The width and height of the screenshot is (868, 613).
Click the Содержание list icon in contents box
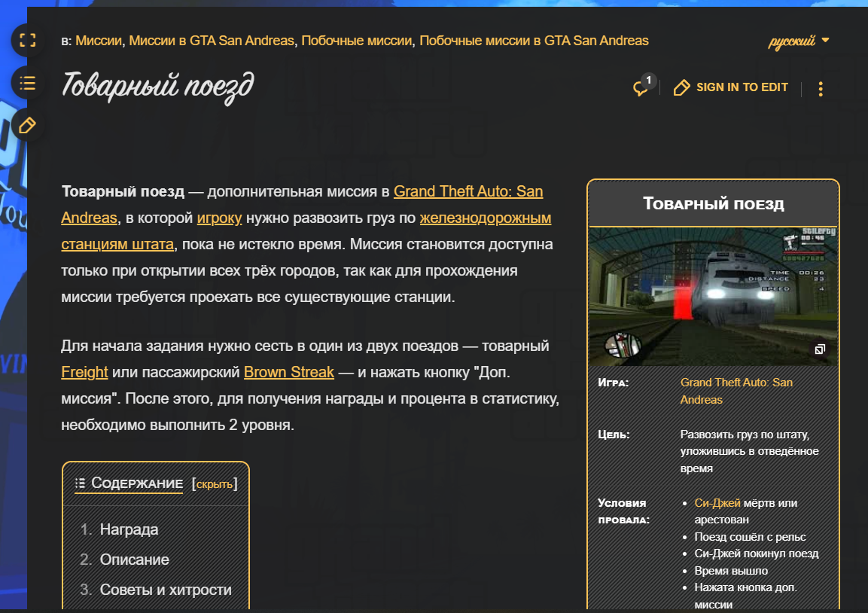click(x=81, y=483)
